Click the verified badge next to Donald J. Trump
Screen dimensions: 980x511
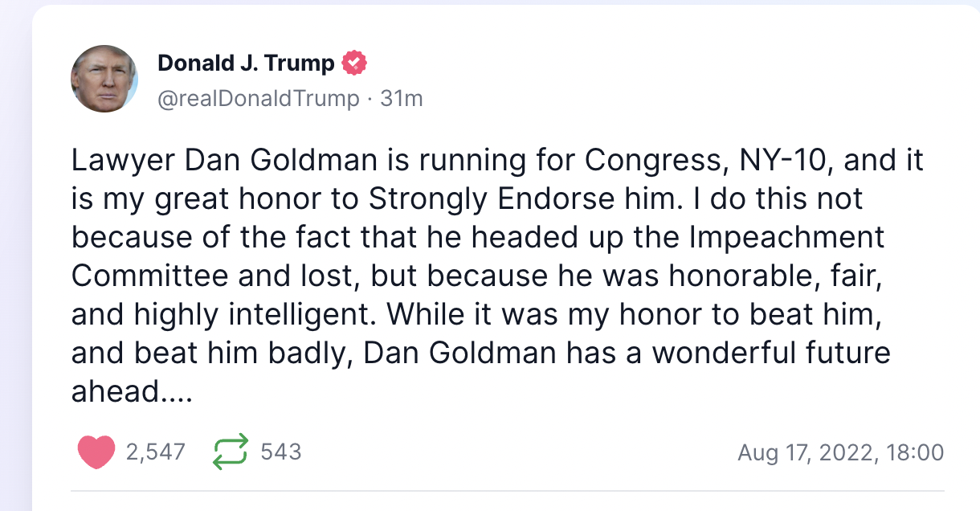coord(354,62)
